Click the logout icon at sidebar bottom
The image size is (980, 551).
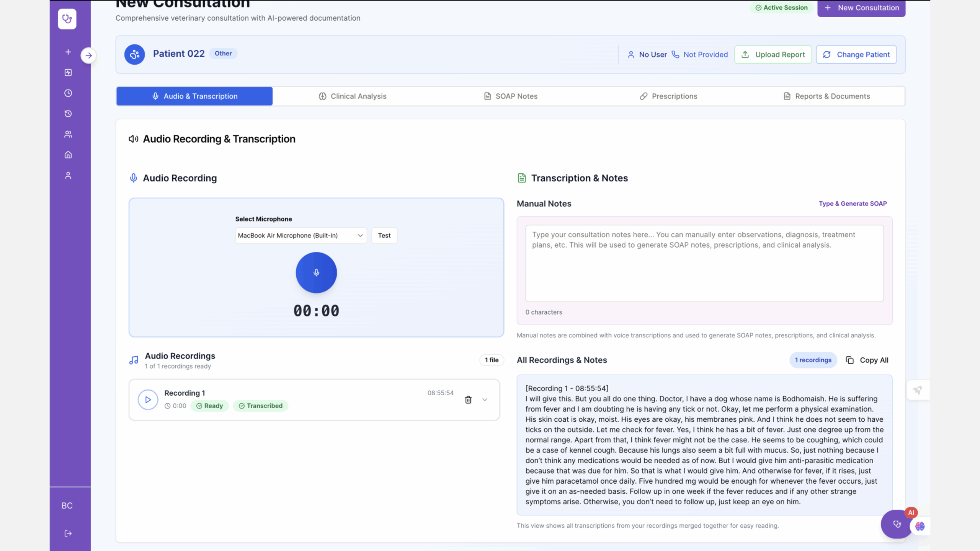(x=68, y=533)
